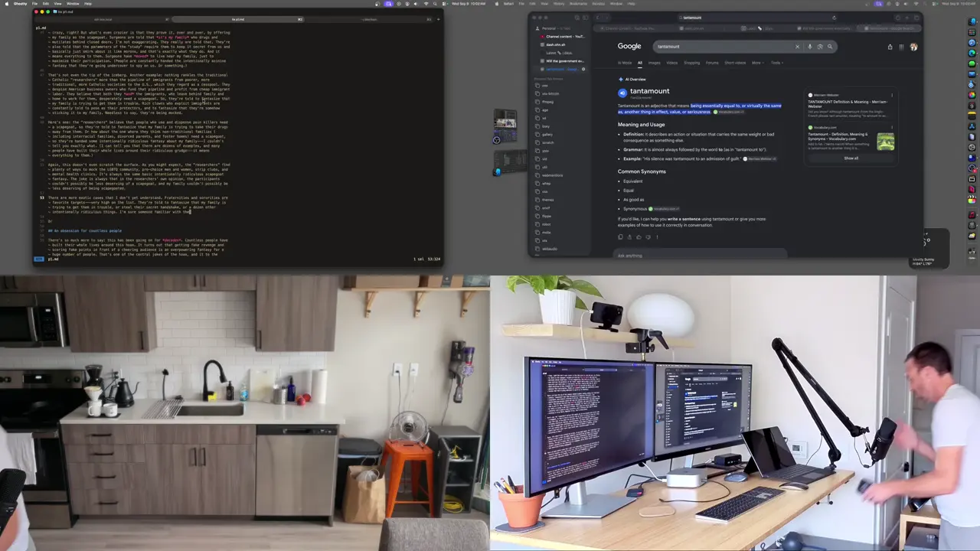This screenshot has height=551, width=980.
Task: Copy the AI Overview answer text
Action: click(621, 236)
